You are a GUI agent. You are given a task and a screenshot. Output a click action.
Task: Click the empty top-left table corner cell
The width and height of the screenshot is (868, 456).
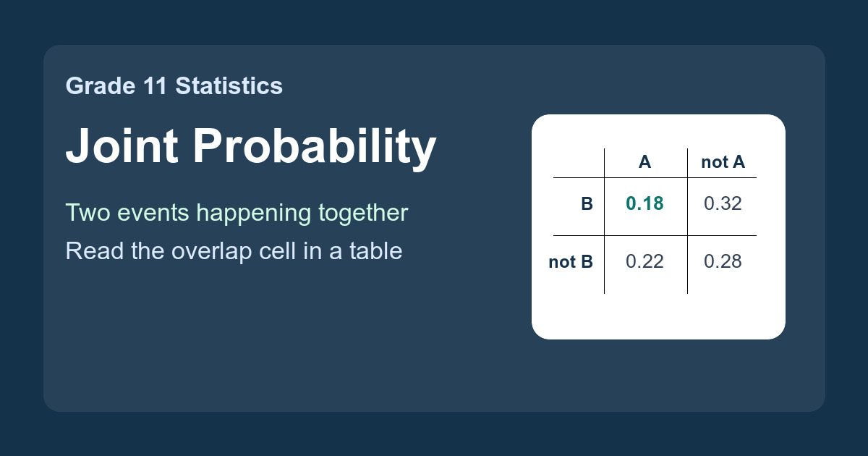coord(579,163)
